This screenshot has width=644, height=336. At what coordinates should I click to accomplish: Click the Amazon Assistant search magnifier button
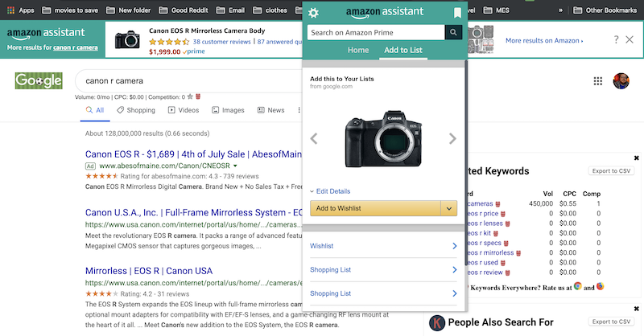(453, 32)
